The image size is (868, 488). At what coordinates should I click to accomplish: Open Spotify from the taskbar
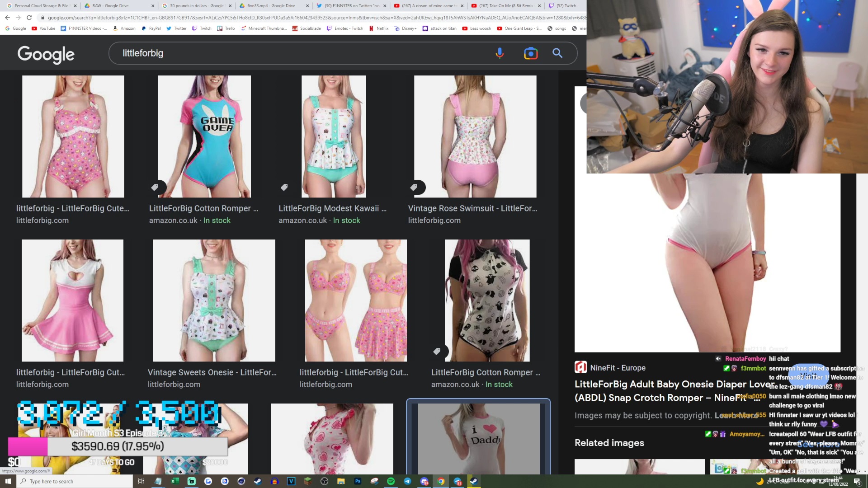391,481
